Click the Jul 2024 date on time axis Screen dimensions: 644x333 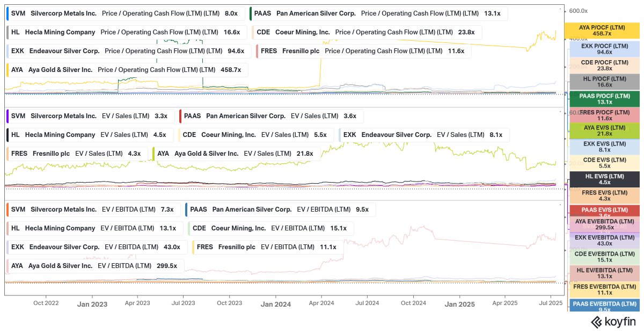pyautogui.click(x=367, y=303)
